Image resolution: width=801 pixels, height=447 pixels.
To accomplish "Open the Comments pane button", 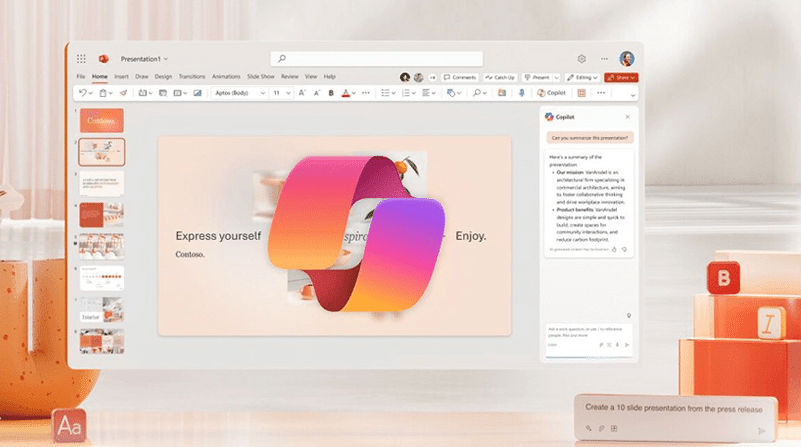I will 460,78.
